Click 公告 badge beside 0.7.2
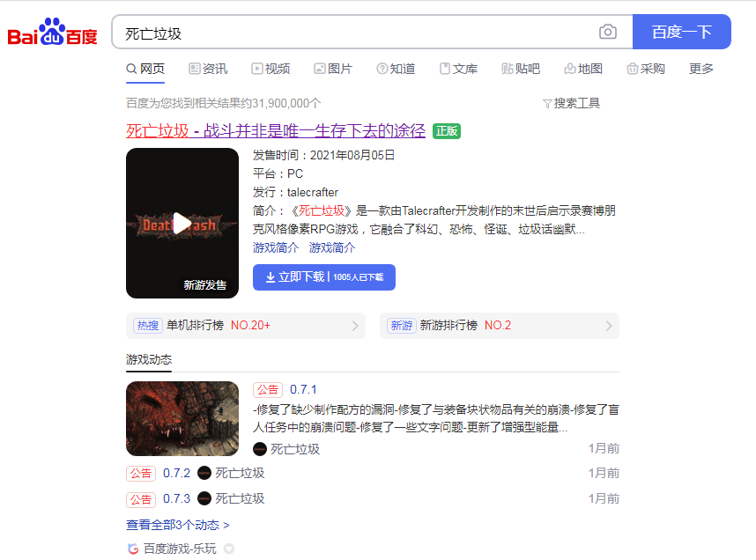This screenshot has height=560, width=756. 141,473
